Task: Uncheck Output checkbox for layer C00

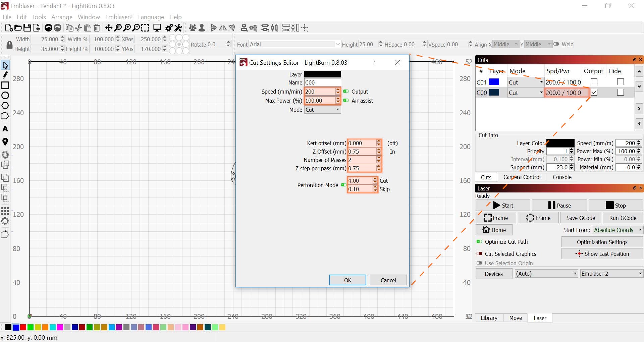Action: coord(594,92)
